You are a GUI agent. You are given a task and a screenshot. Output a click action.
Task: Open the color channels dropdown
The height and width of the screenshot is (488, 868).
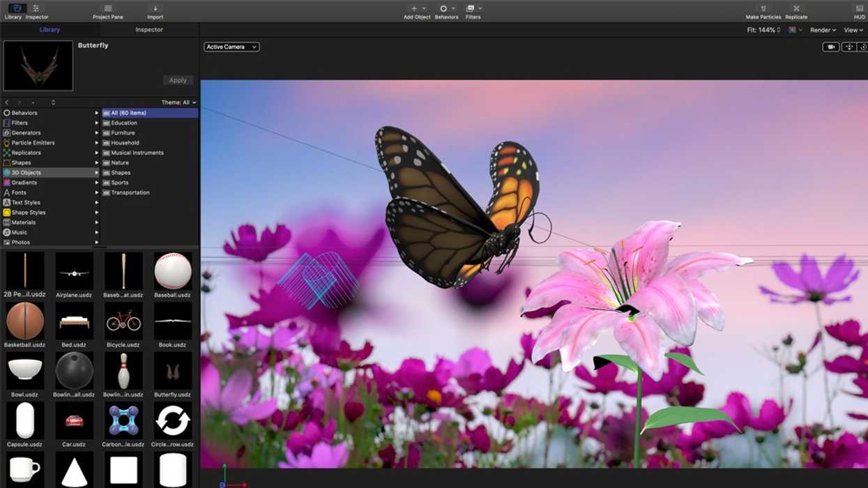coord(795,30)
